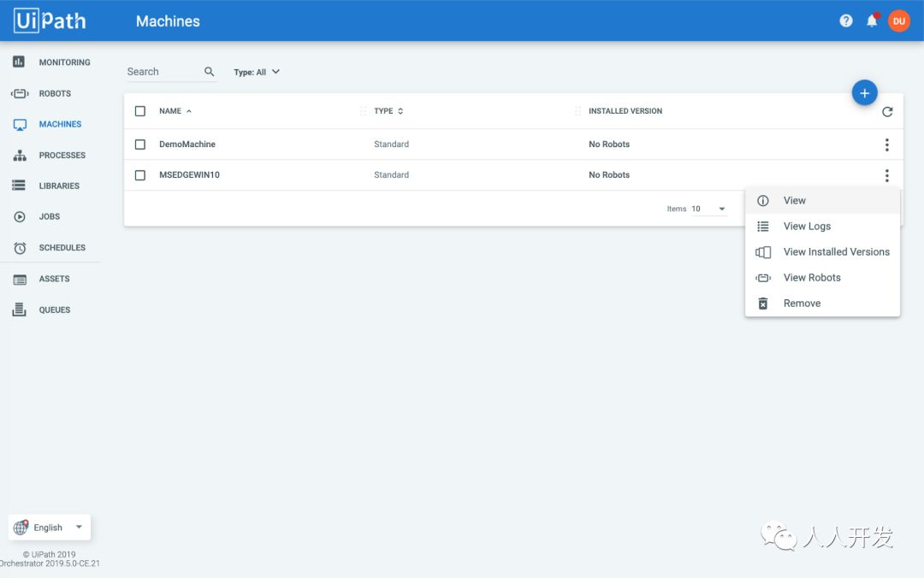924x578 pixels.
Task: Click the trash icon beside Remove
Action: 763,304
